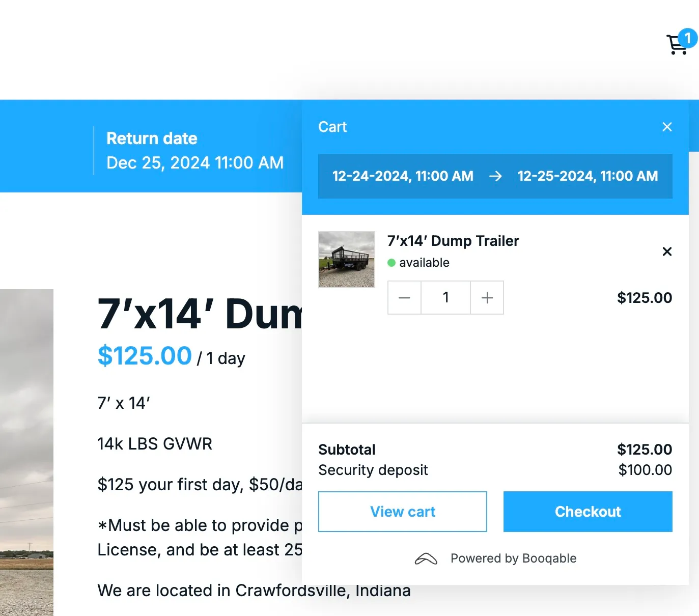This screenshot has width=699, height=616.
Task: Close the Cart panel
Action: [667, 127]
